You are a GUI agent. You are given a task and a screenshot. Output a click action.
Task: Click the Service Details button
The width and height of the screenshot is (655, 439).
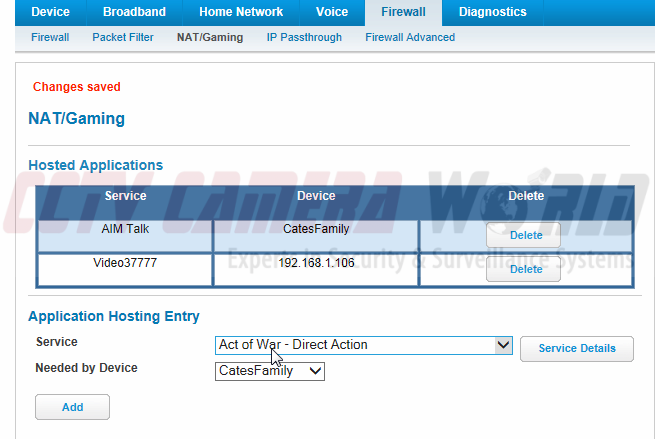[x=577, y=348]
